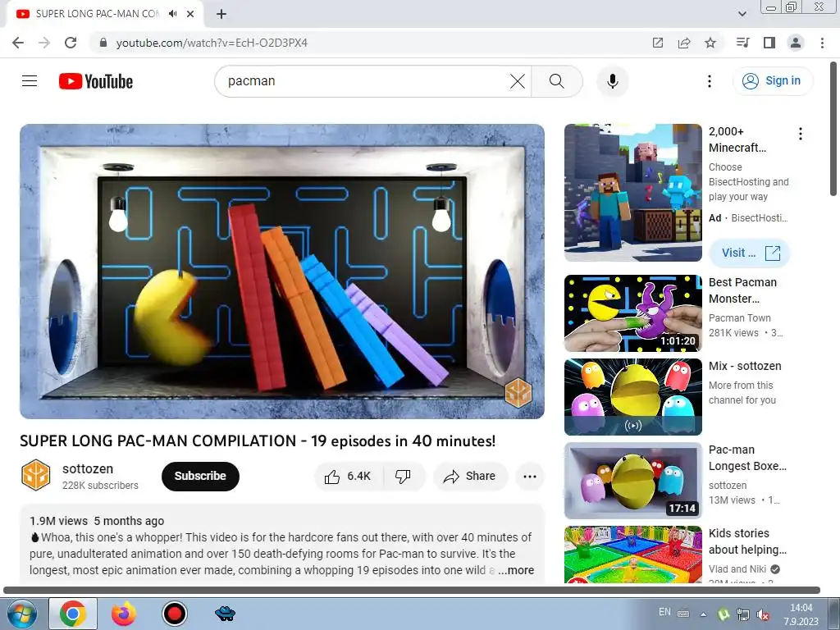Click the horizontal page scrollbar
The width and height of the screenshot is (840, 630).
point(412,590)
